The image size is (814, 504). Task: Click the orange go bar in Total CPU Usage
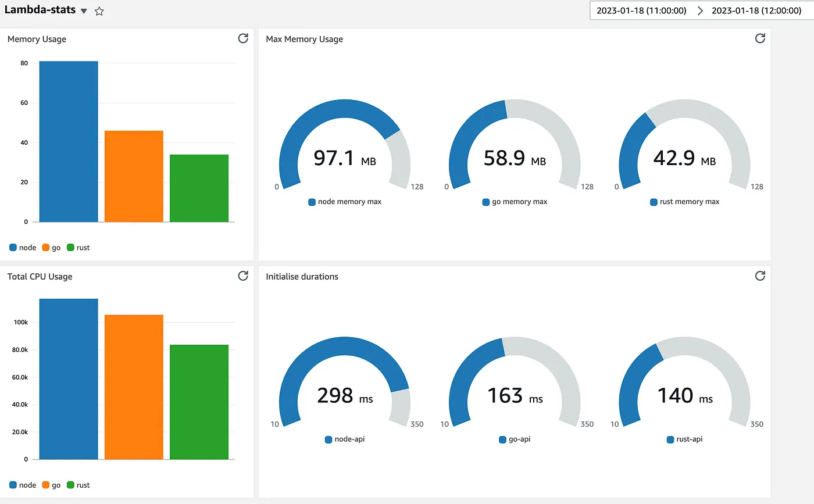coord(134,387)
